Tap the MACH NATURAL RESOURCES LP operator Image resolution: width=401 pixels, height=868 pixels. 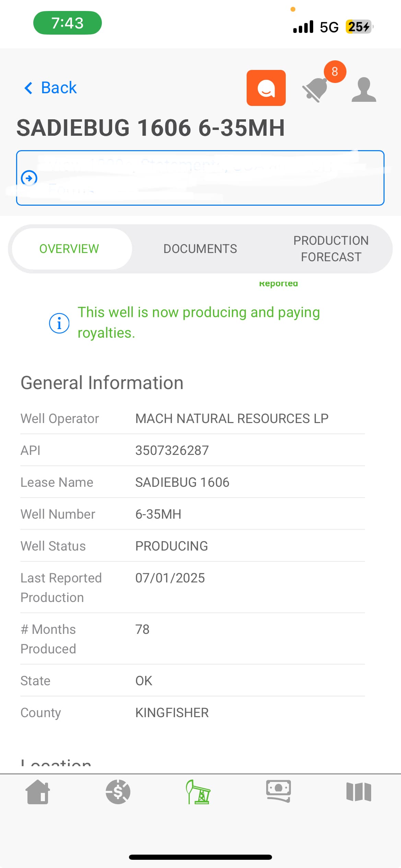(232, 419)
